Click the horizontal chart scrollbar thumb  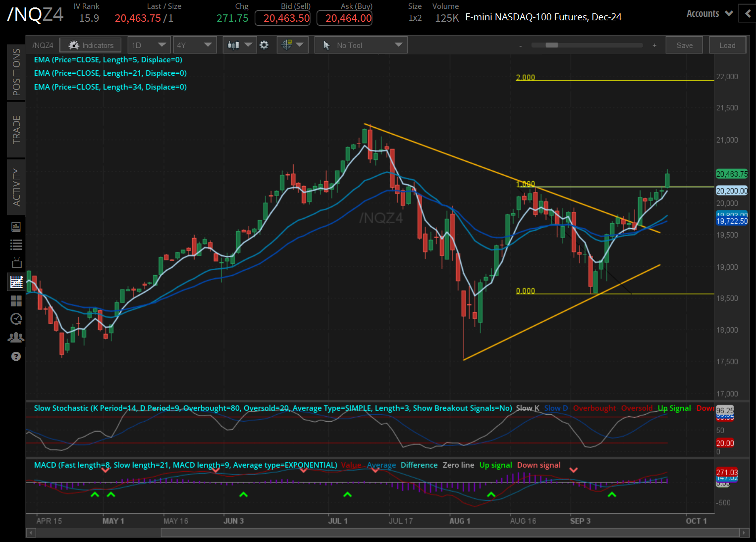(450, 533)
